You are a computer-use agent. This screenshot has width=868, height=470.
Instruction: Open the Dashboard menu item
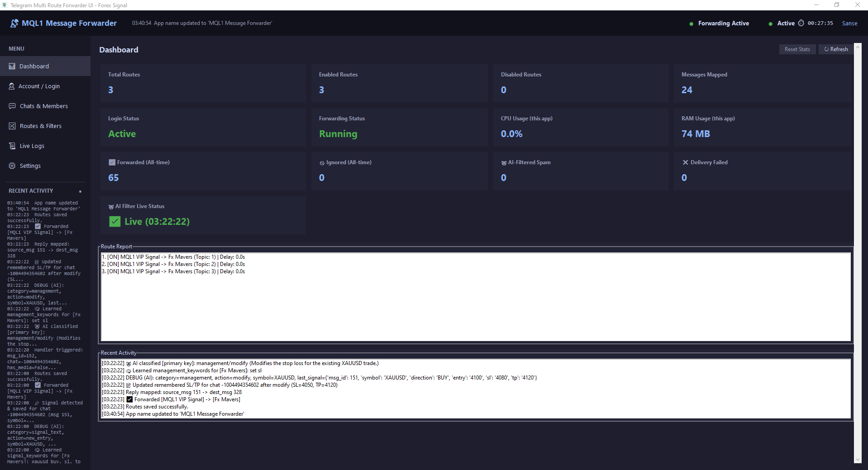45,66
